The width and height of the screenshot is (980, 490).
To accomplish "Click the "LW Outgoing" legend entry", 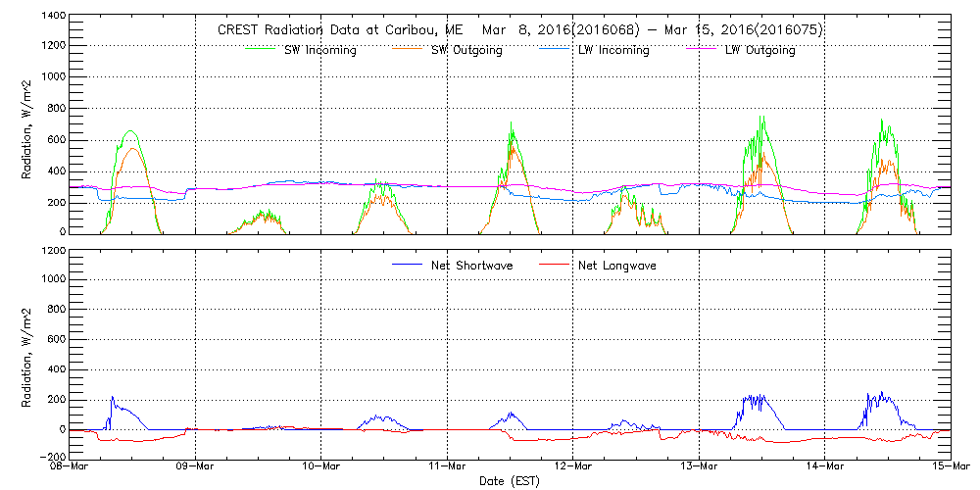I will coord(759,51).
